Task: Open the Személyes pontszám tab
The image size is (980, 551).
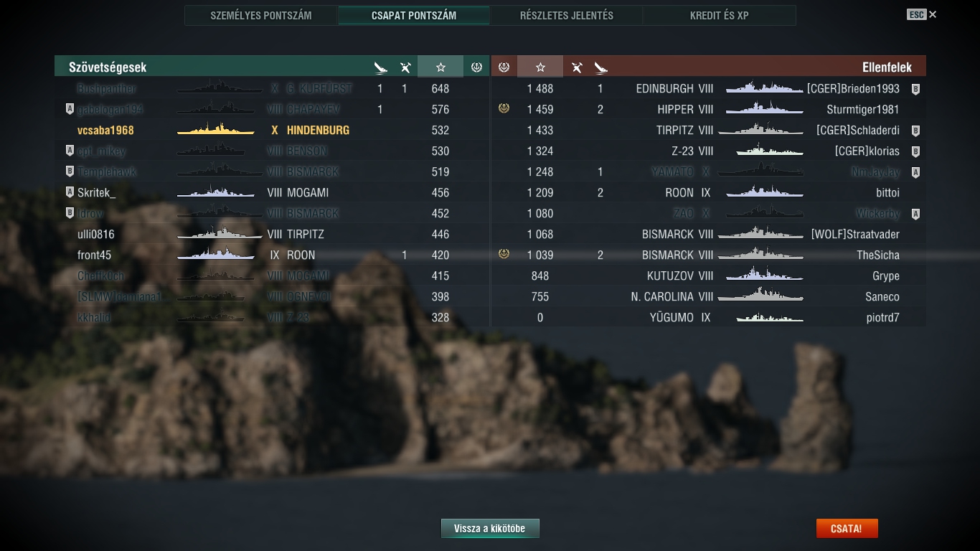Action: 261,15
